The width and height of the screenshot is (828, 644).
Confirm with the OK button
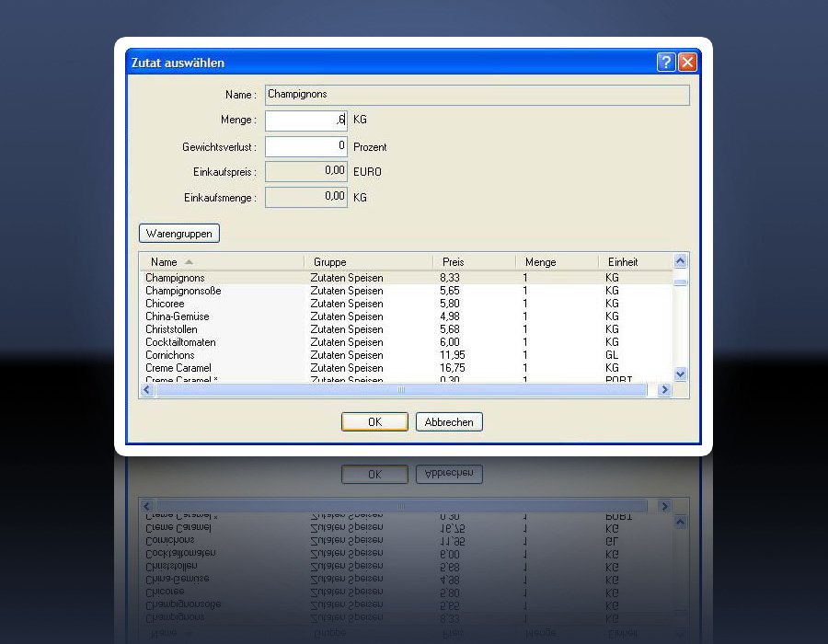(374, 421)
